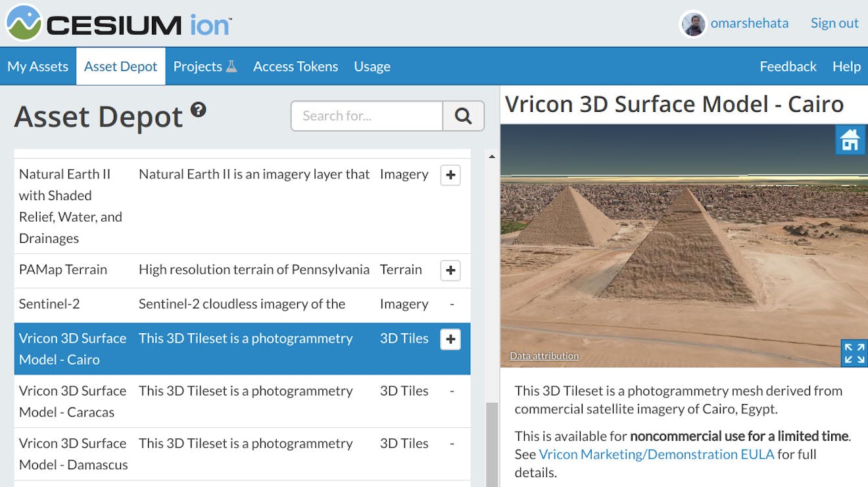Image resolution: width=868 pixels, height=487 pixels.
Task: Click the search magnifier icon
Action: [464, 116]
